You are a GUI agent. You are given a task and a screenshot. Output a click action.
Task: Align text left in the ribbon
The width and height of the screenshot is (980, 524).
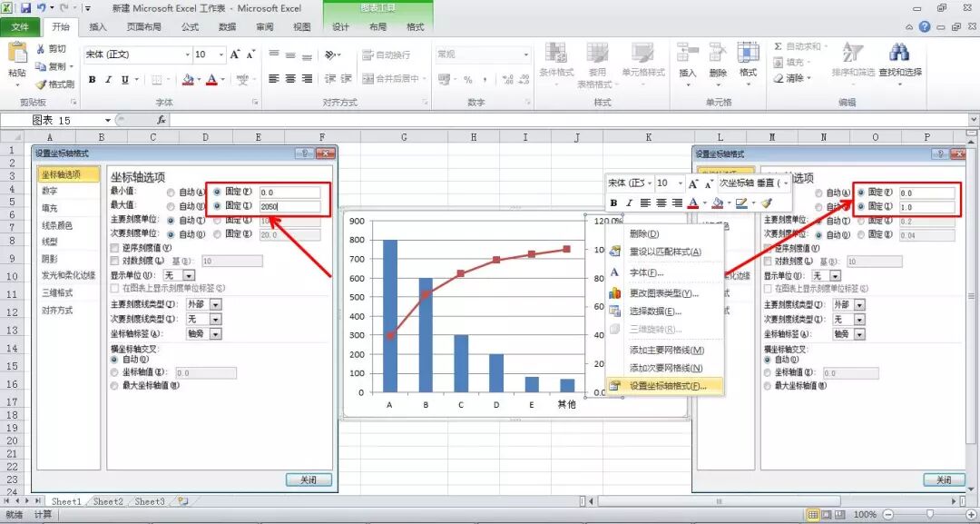(274, 79)
